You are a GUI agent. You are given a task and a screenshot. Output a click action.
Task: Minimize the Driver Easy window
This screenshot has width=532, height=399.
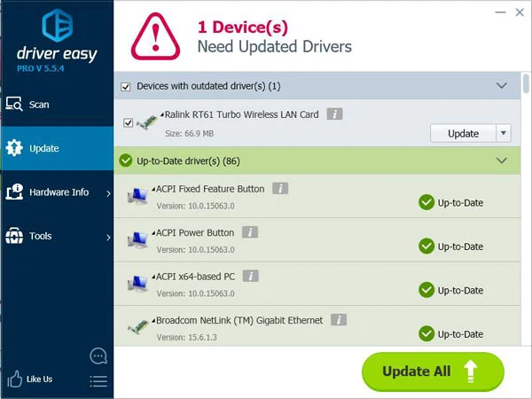tap(500, 12)
